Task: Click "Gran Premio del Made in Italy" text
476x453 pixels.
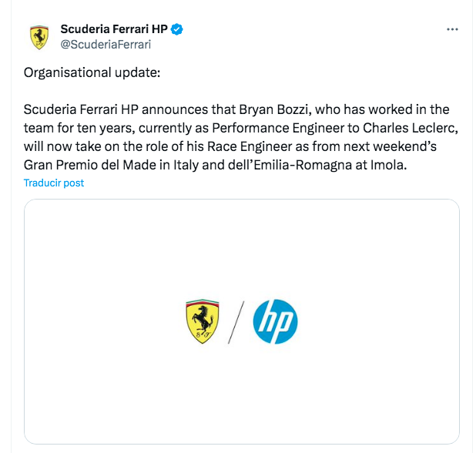Action: click(106, 165)
